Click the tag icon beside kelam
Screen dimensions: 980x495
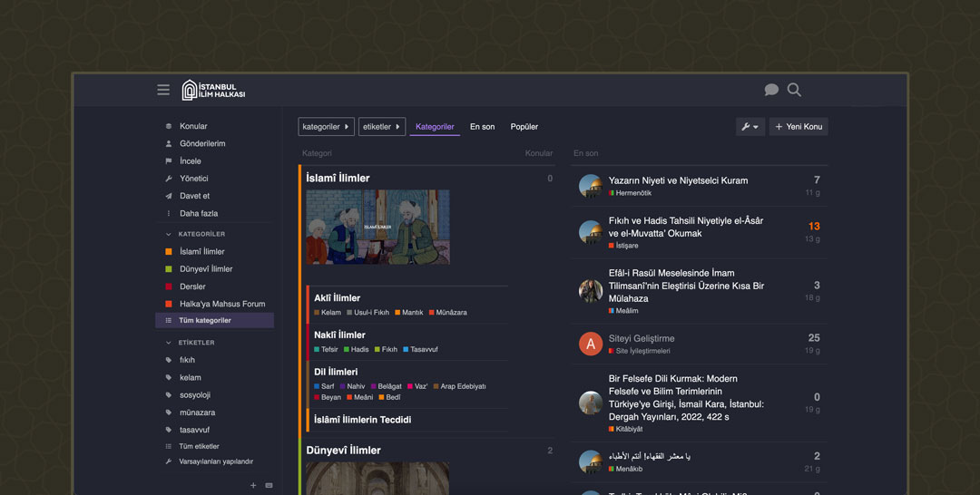click(x=168, y=378)
